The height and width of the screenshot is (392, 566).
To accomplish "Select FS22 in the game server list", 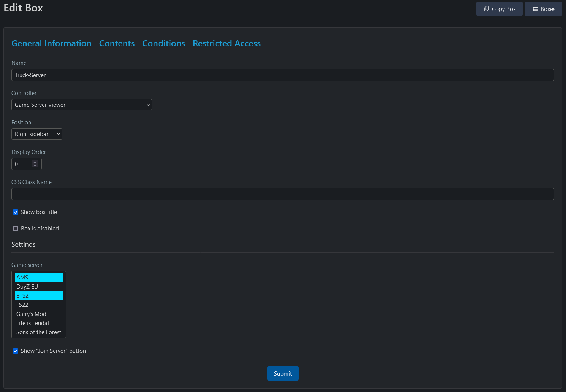I will (x=38, y=305).
